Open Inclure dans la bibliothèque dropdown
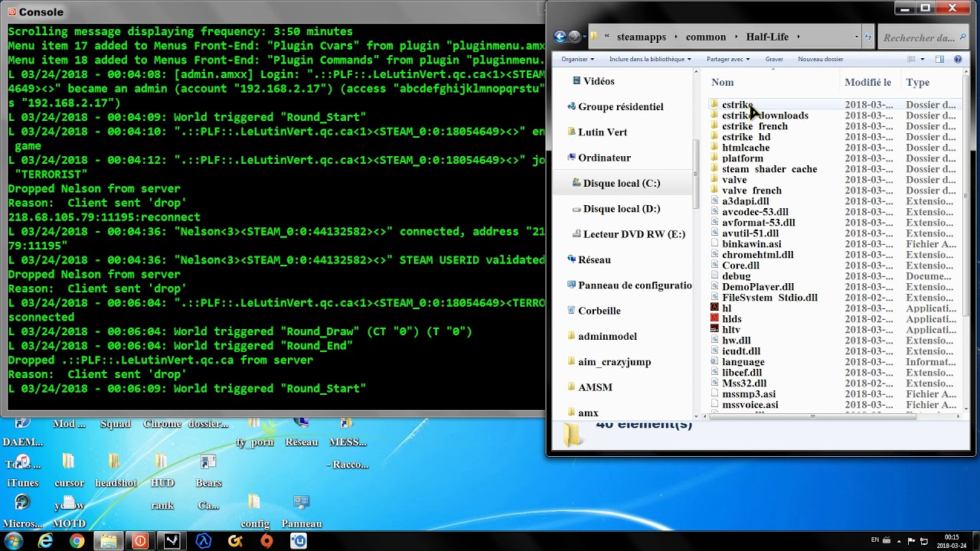The image size is (980, 551). (650, 59)
